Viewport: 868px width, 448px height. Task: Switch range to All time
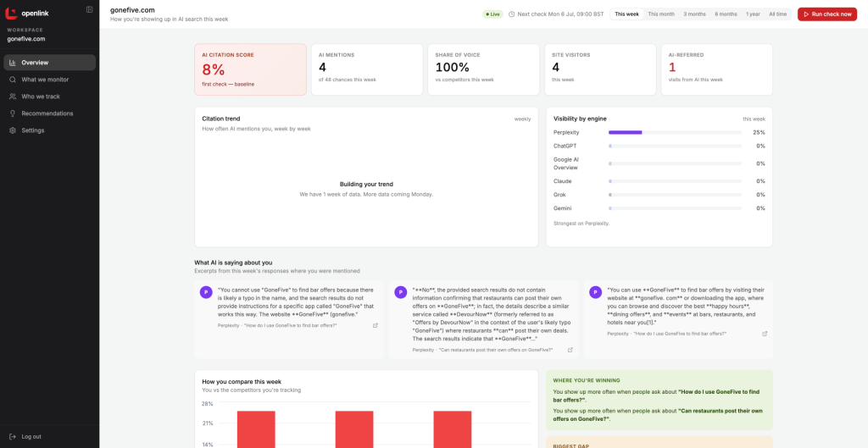point(777,14)
